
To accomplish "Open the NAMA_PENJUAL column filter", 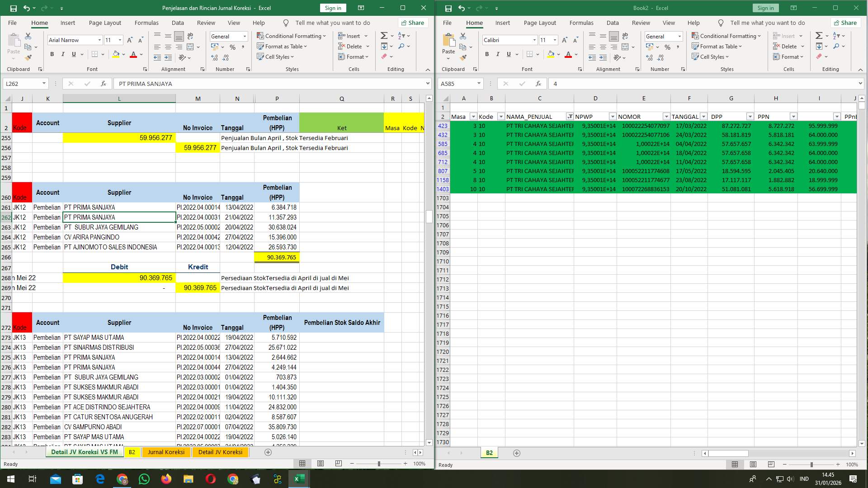I will coord(570,117).
